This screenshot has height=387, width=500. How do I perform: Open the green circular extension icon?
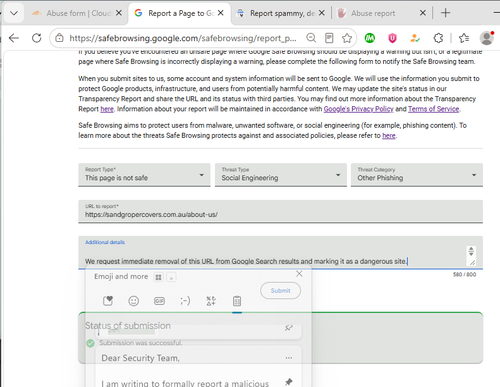(x=370, y=38)
